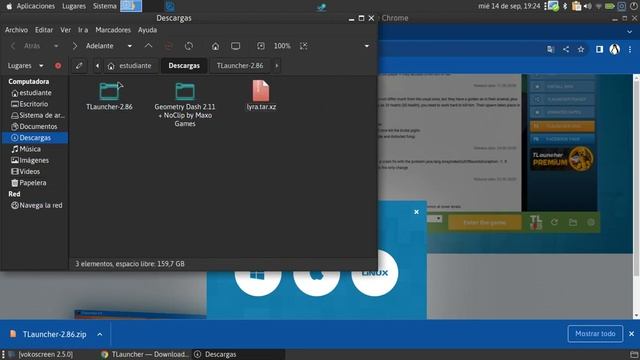The width and height of the screenshot is (640, 360).
Task: Zoom out with the icon before 100%
Action: coord(261,46)
